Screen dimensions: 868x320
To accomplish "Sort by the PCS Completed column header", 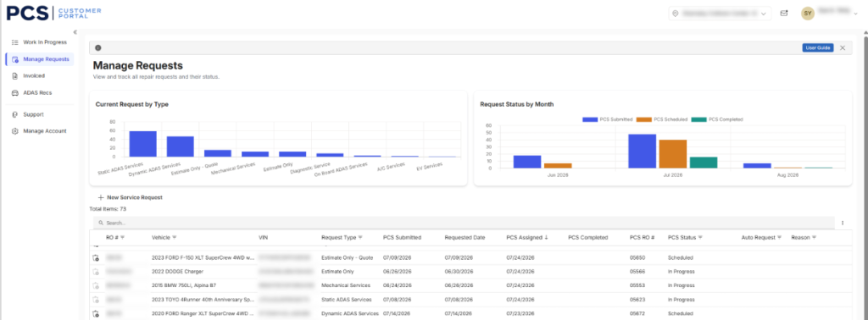I will pos(588,238).
